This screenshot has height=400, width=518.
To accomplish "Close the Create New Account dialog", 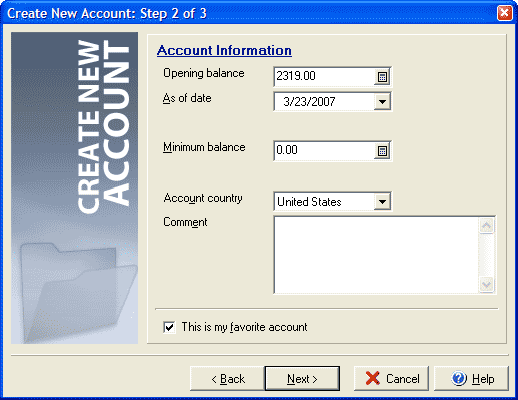I will (x=504, y=13).
